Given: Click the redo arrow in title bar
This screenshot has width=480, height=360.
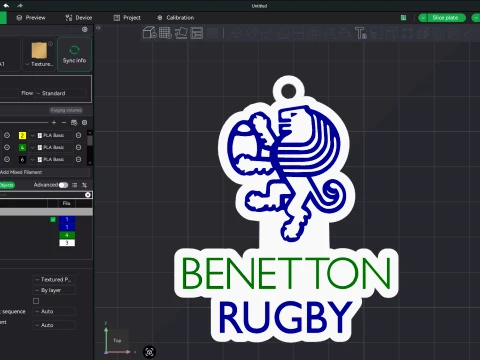Looking at the screenshot, I should point(20,5).
